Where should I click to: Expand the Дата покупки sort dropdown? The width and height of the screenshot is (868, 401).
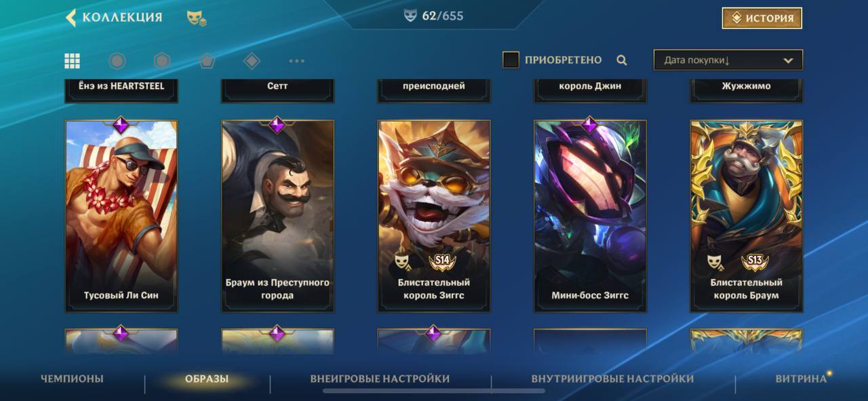pyautogui.click(x=728, y=60)
